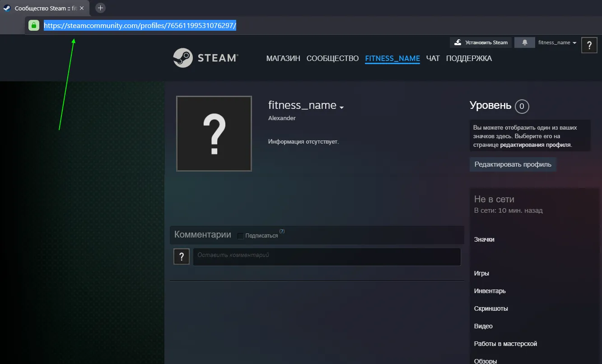Click the Оставить комментарий input field
The height and width of the screenshot is (364, 602).
[327, 257]
